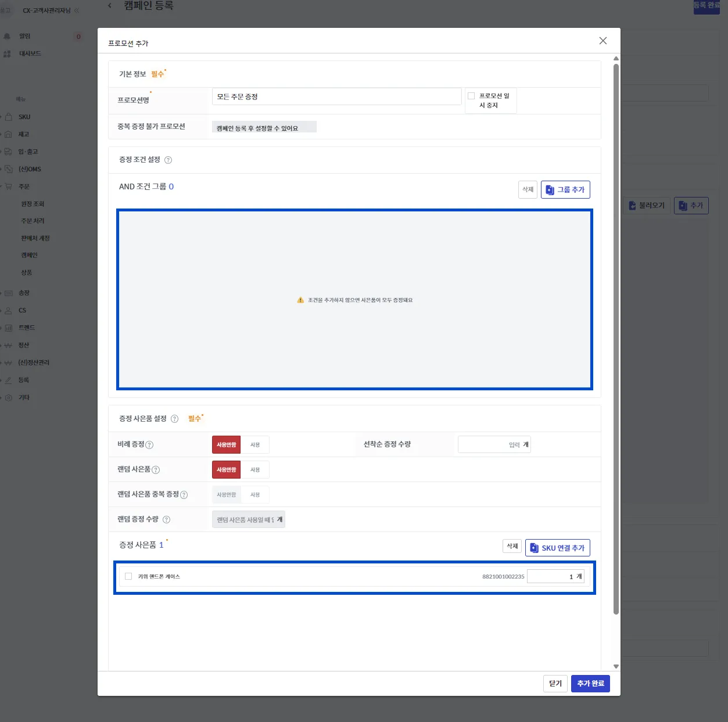This screenshot has width=728, height=722.
Task: Click question mark icon next to 비례 증정
Action: (x=149, y=445)
